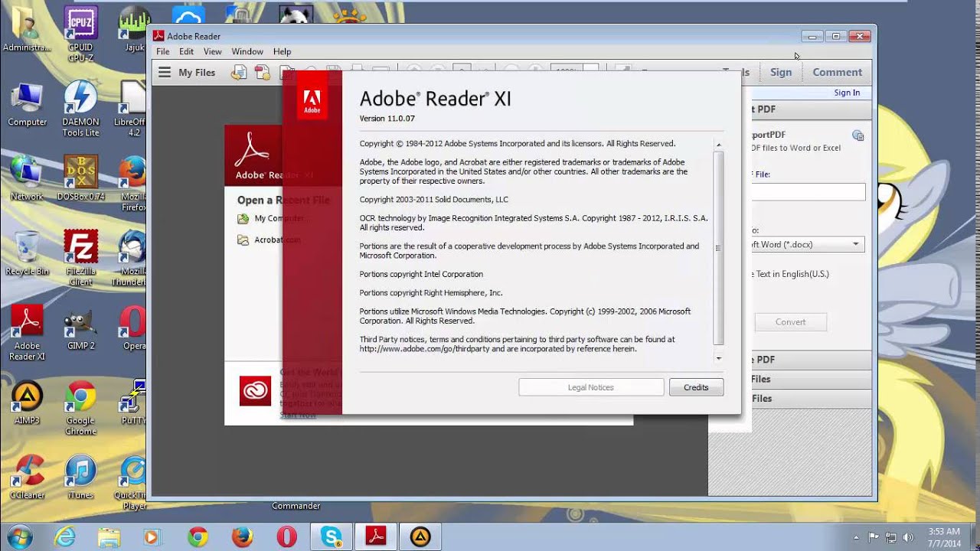
Task: Switch to Adobe Reader taskbar button
Action: 376,537
